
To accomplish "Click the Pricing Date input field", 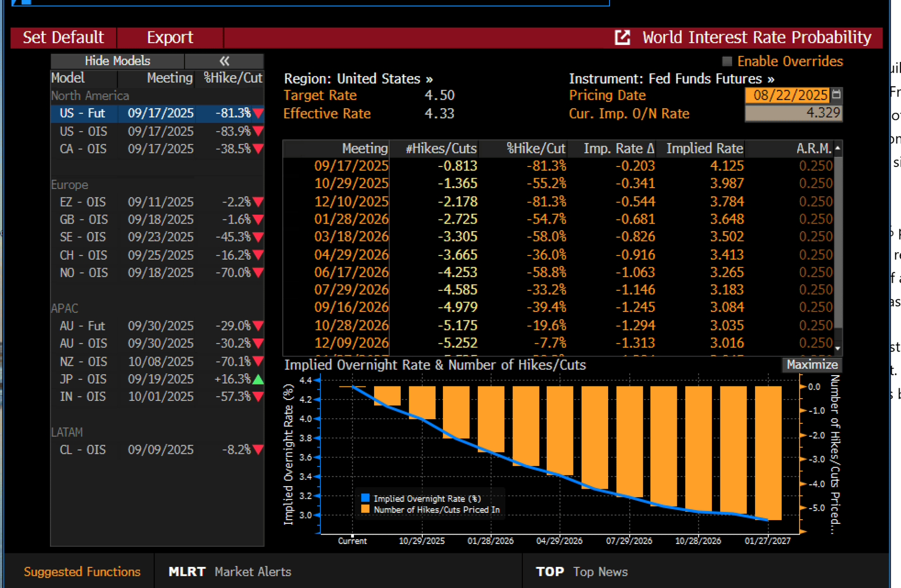I will tap(787, 95).
